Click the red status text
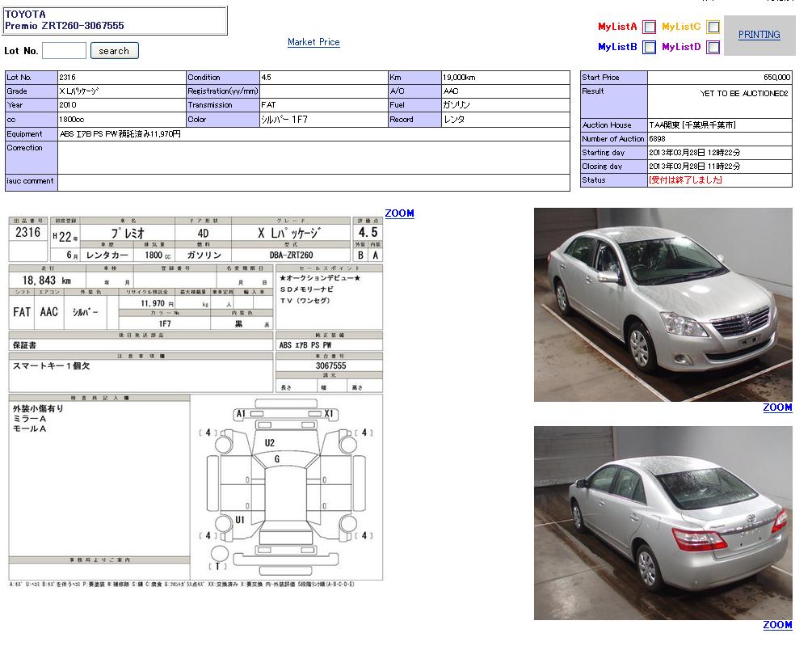The image size is (812, 646). pyautogui.click(x=685, y=180)
